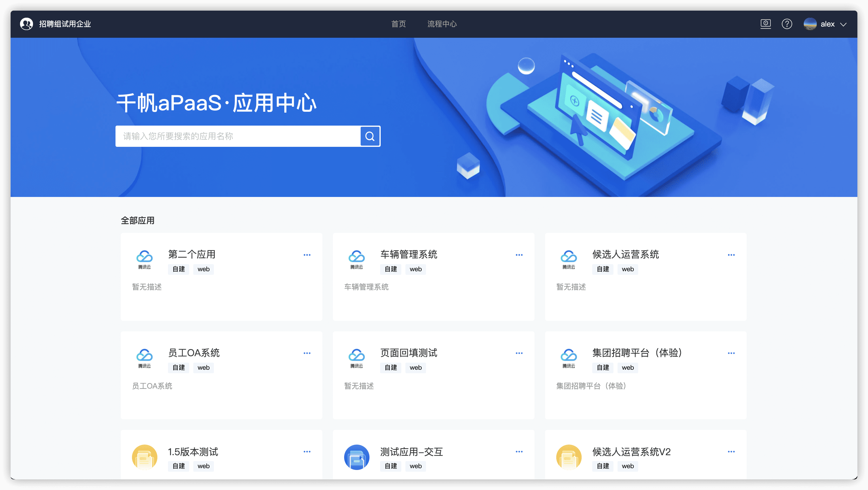Screen dimensions: 868x490
Task: Open the help question mark icon
Action: [787, 24]
